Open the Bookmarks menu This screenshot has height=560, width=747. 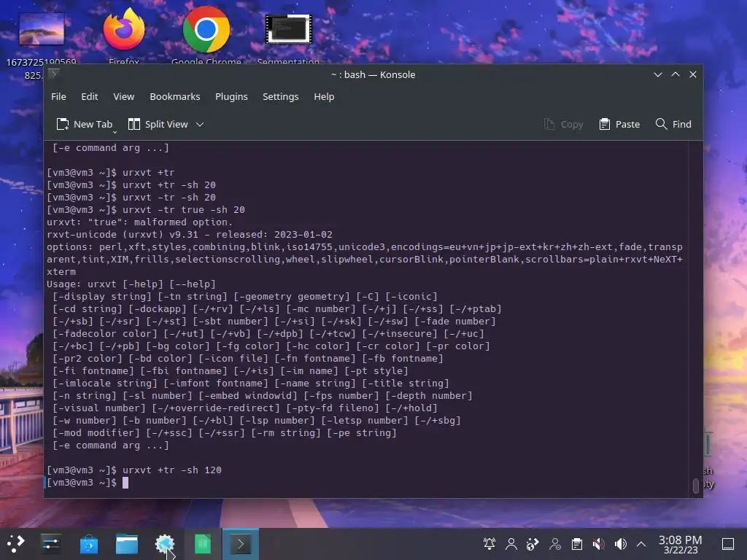tap(175, 97)
